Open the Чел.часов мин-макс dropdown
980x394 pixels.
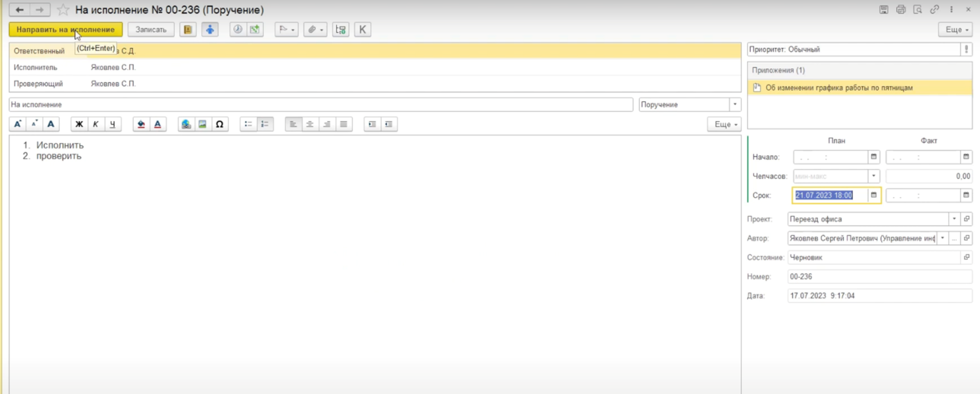873,176
